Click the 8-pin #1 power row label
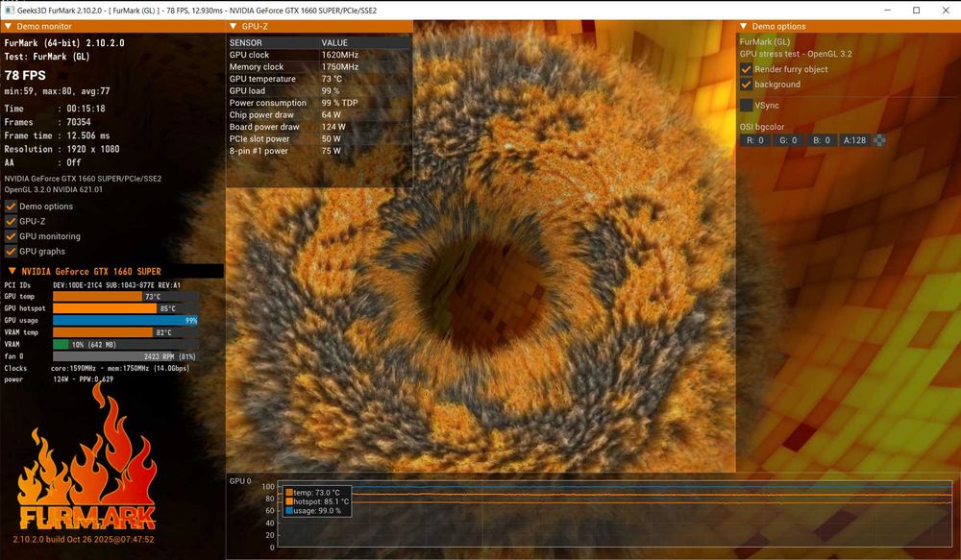The height and width of the screenshot is (560, 961). click(259, 151)
